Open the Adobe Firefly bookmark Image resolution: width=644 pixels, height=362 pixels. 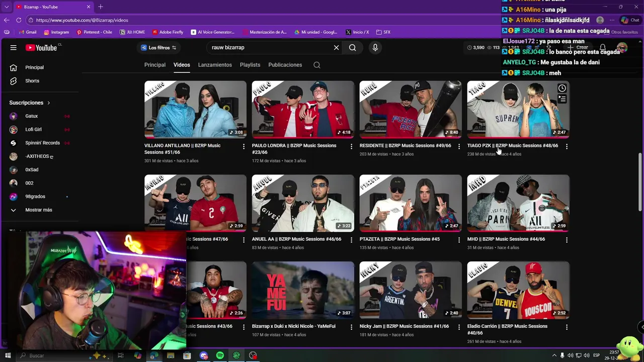pyautogui.click(x=168, y=32)
